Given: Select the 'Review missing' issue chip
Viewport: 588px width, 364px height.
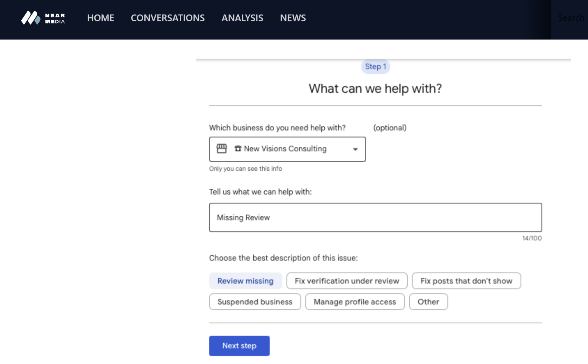Looking at the screenshot, I should (245, 281).
